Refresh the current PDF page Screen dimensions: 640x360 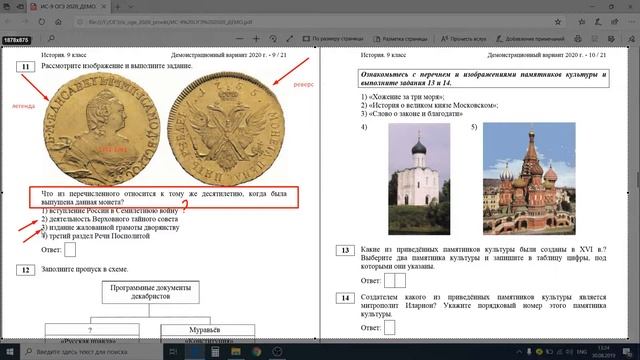(x=42, y=22)
